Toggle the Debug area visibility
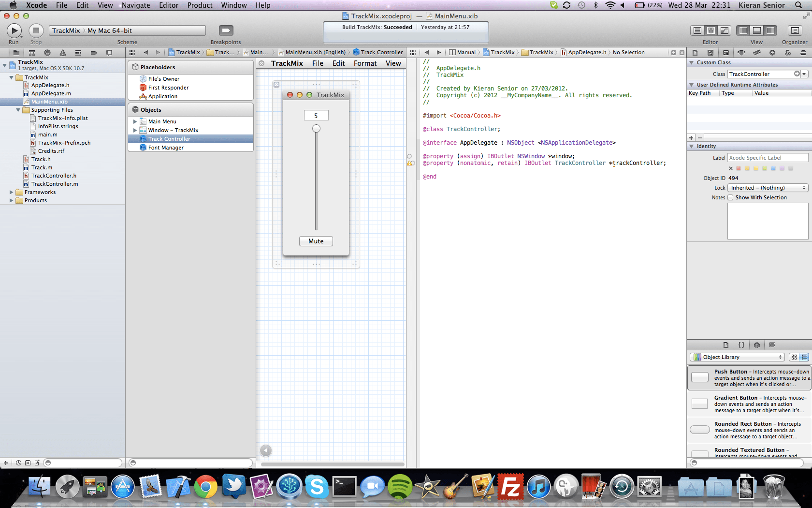812x508 pixels. click(x=757, y=30)
